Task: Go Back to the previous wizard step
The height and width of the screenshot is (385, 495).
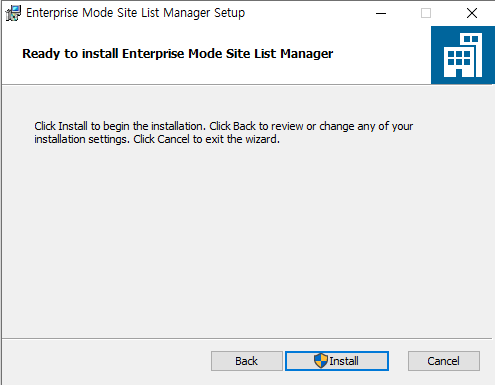Action: pos(247,361)
